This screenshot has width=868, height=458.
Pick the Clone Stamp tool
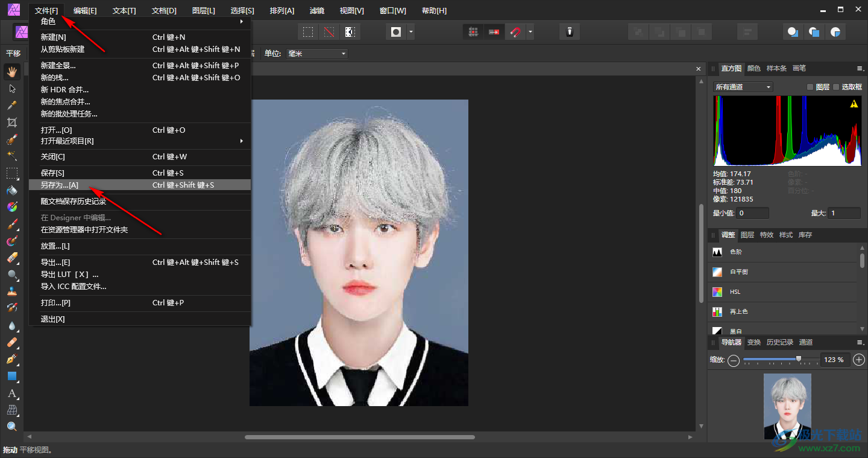tap(11, 291)
